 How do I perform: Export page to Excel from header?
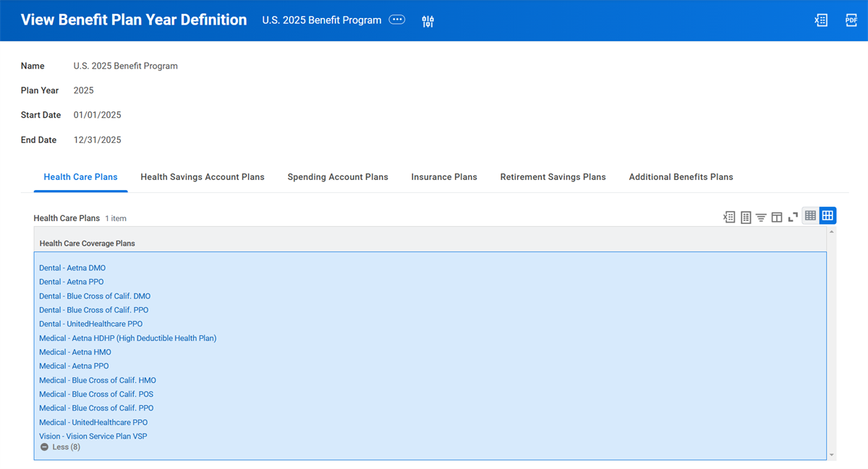point(821,20)
